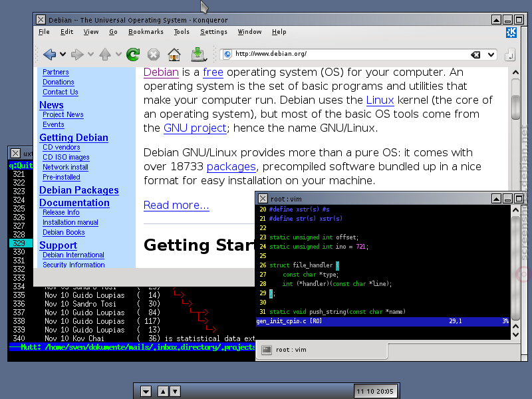
Task: Open the Help menu
Action: pyautogui.click(x=279, y=32)
